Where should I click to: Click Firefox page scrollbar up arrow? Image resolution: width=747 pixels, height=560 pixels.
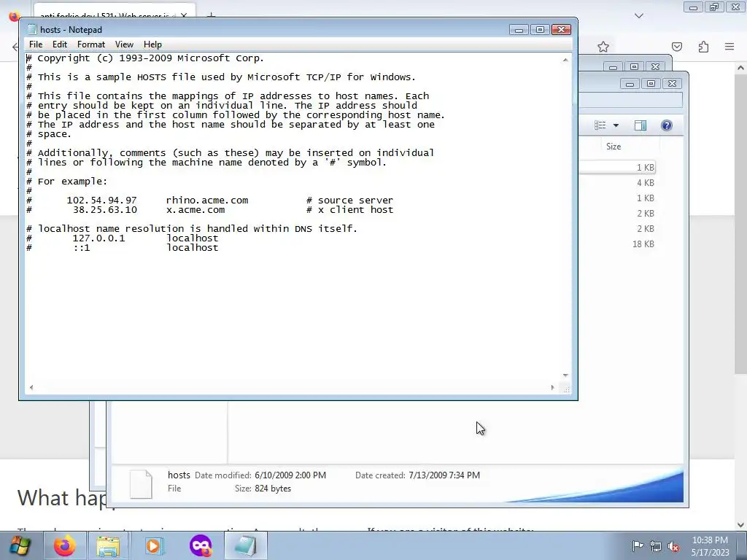(x=741, y=68)
